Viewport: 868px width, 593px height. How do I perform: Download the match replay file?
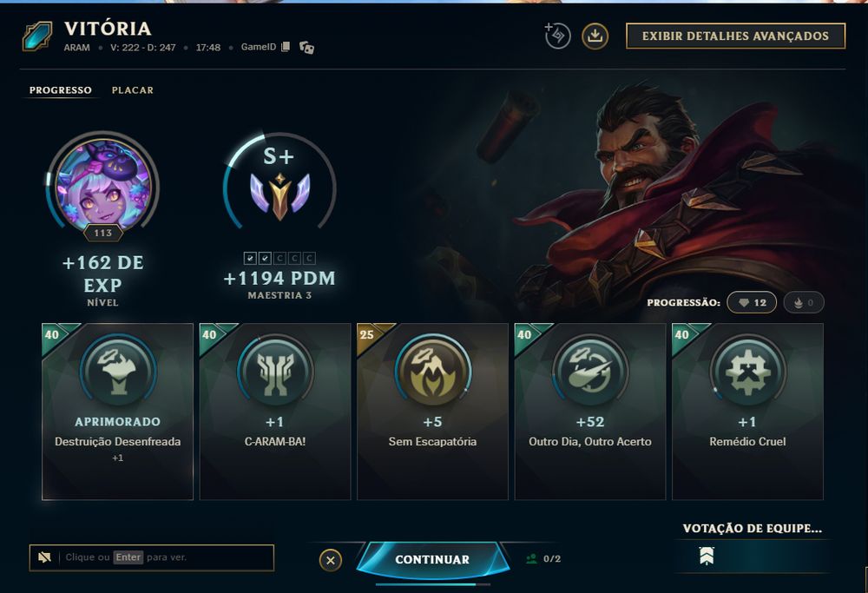pyautogui.click(x=595, y=36)
